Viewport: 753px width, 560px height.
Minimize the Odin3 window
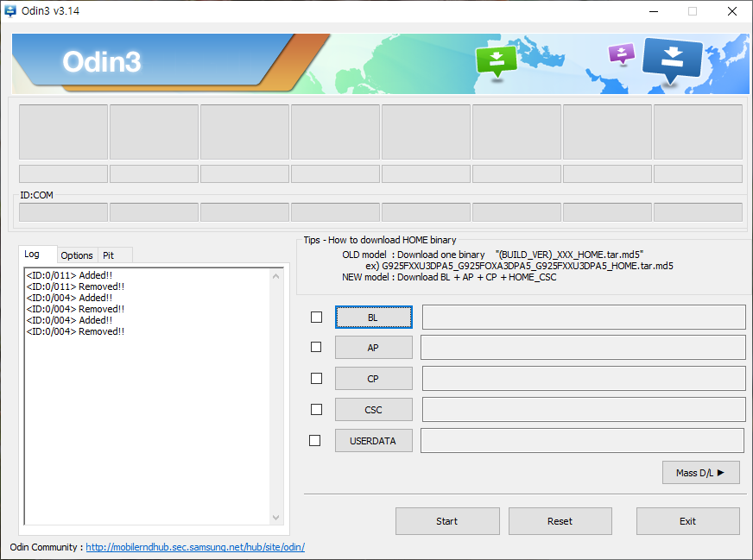click(654, 11)
